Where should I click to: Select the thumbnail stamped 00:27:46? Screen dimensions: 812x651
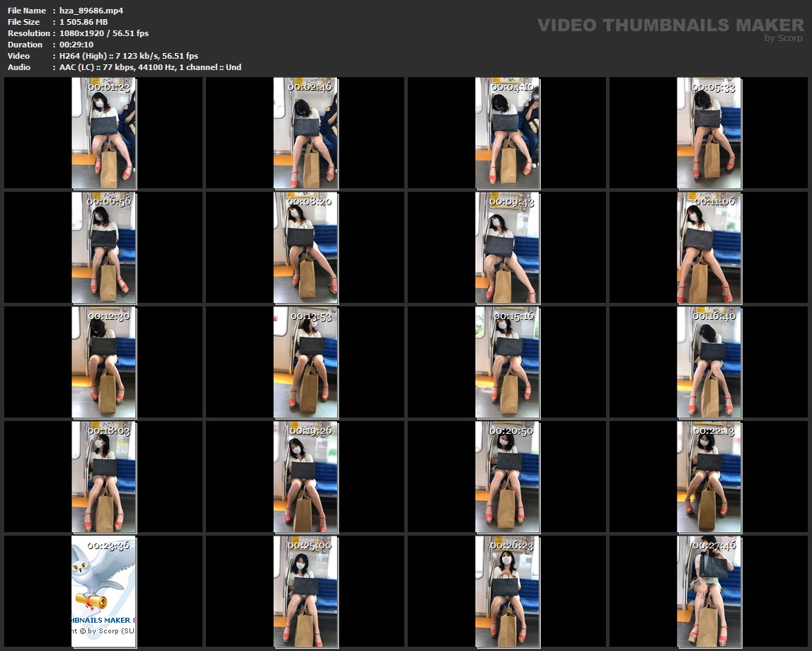709,592
